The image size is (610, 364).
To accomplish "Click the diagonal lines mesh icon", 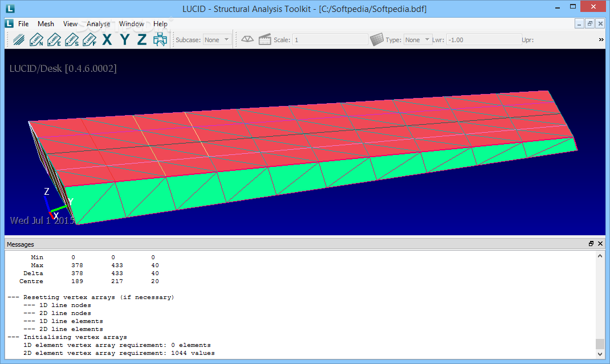I will (18, 40).
